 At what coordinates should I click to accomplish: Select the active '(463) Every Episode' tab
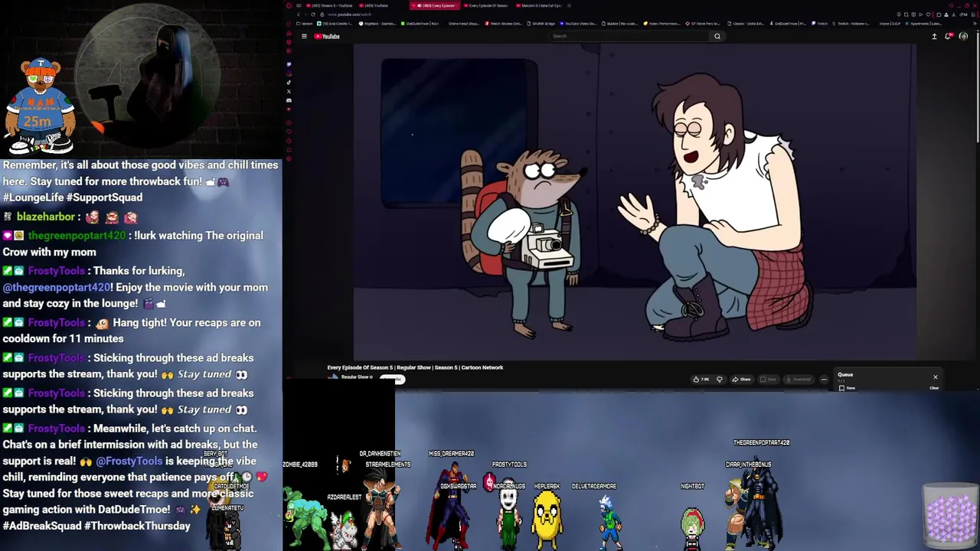tap(435, 5)
